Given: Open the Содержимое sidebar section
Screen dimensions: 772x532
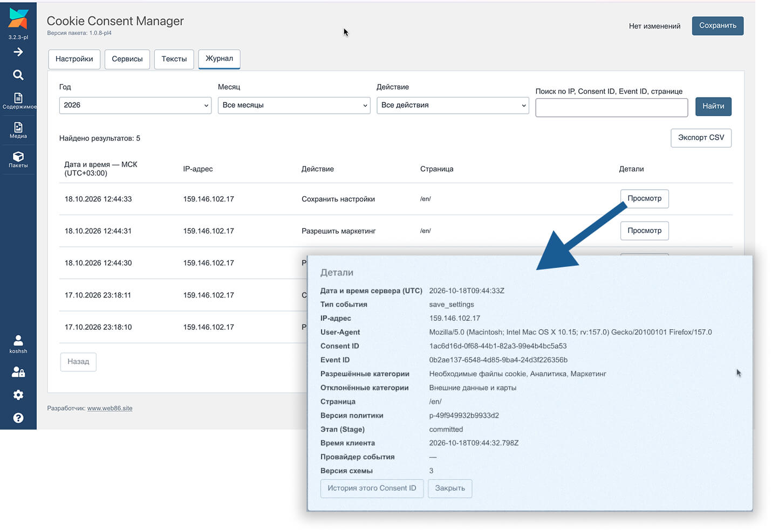Looking at the screenshot, I should click(18, 101).
